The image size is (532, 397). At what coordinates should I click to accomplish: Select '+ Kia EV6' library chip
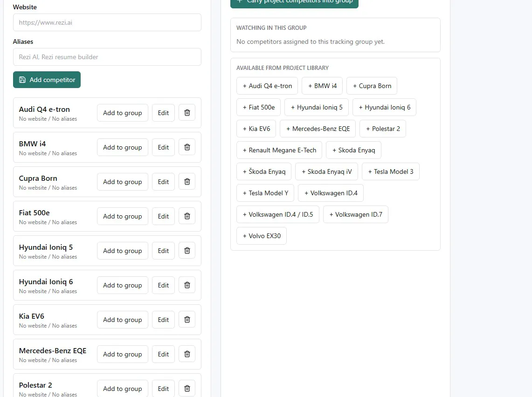click(256, 129)
